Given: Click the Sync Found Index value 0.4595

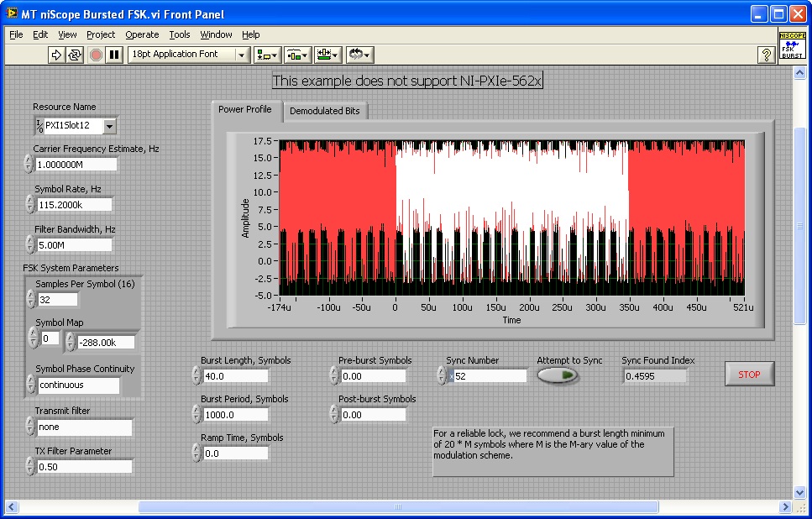Looking at the screenshot, I should (655, 376).
